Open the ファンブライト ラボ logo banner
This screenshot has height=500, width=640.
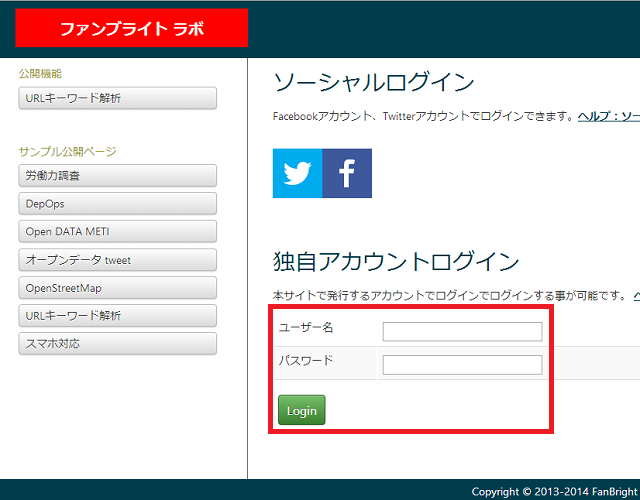click(132, 28)
